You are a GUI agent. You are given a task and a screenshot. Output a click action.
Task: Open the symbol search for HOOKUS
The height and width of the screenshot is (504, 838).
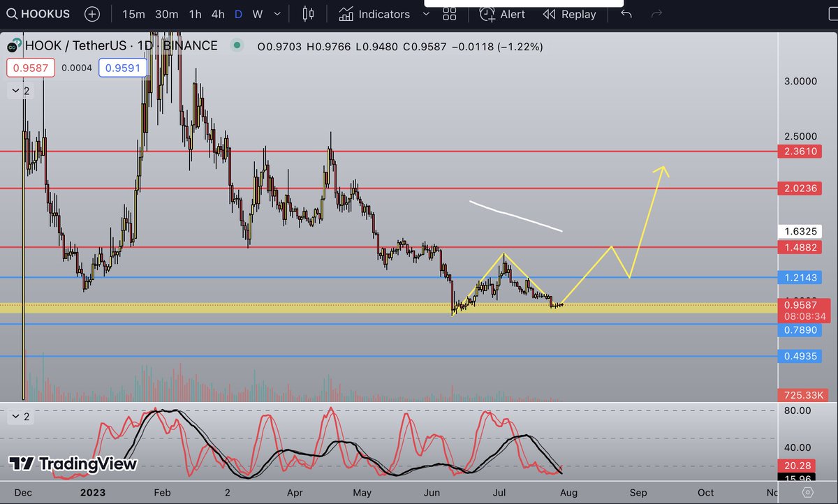pyautogui.click(x=38, y=14)
